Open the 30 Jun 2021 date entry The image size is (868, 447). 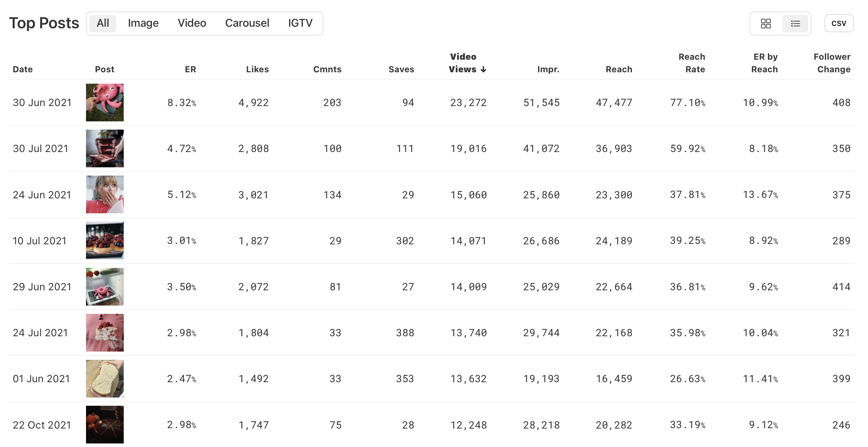42,103
